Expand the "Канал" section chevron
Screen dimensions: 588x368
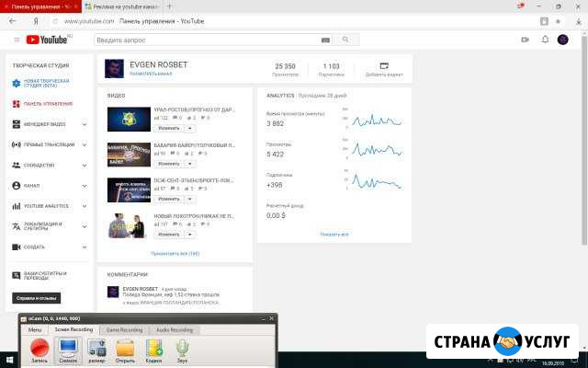pyautogui.click(x=85, y=186)
